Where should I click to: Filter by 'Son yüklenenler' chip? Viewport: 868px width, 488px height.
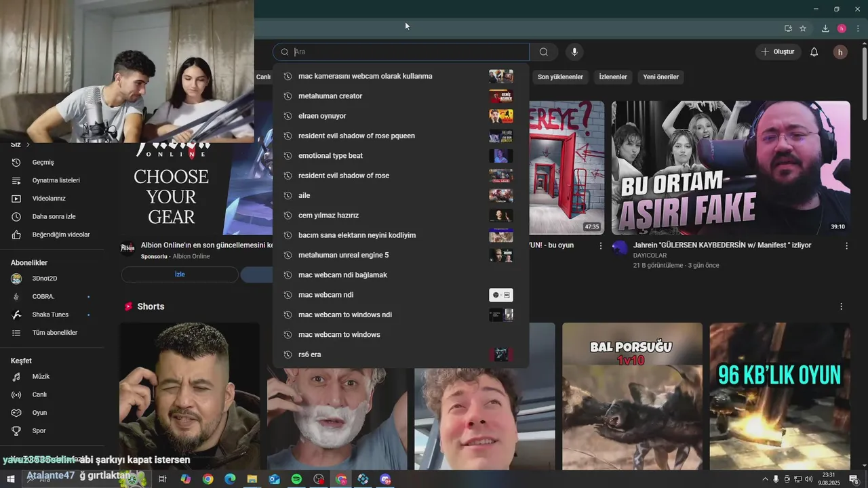click(x=560, y=77)
